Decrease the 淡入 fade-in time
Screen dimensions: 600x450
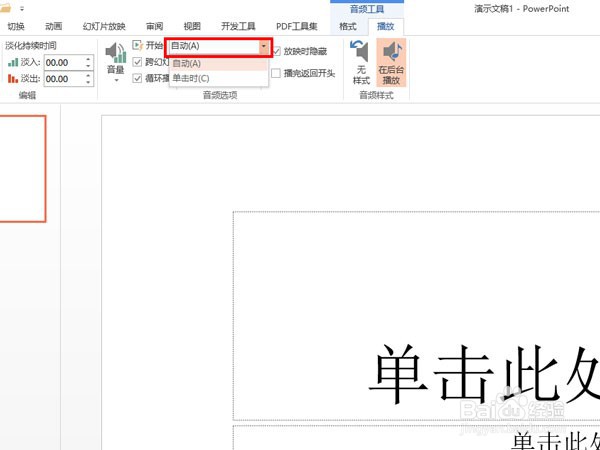click(88, 66)
